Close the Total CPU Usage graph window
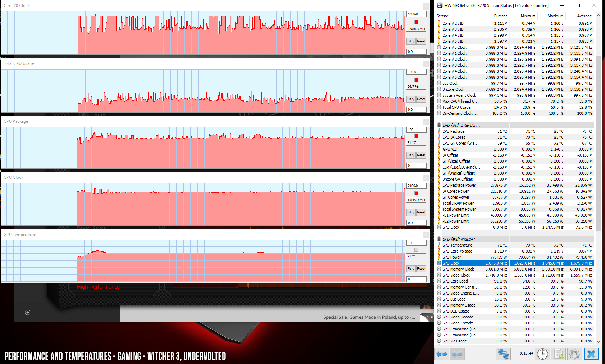Screen dimensions: 605x364 (x=426, y=64)
